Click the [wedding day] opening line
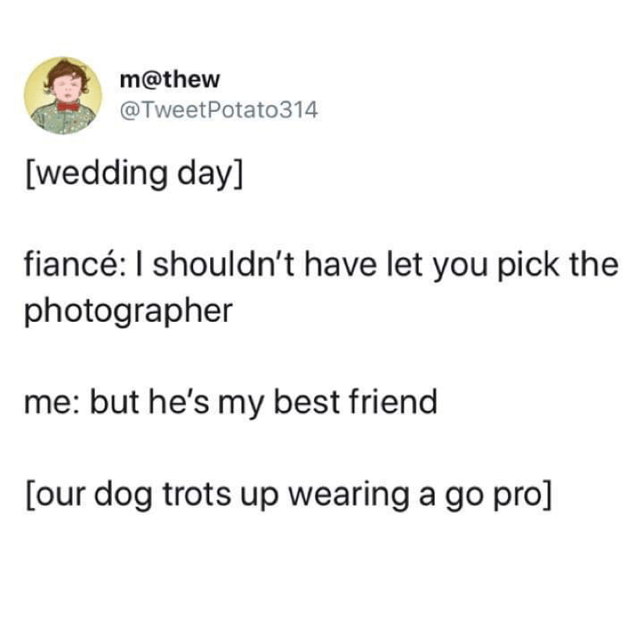The width and height of the screenshot is (644, 644). (x=134, y=174)
